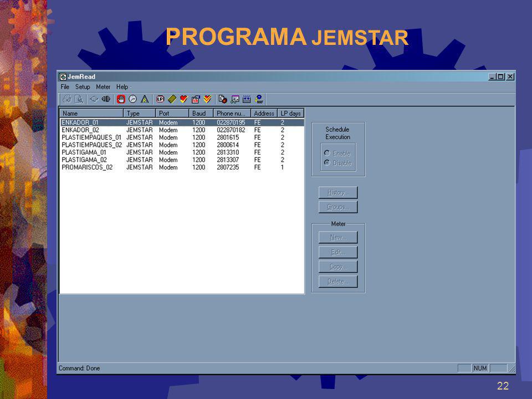Click the Edit meter button
532x399 pixels.
click(x=338, y=252)
